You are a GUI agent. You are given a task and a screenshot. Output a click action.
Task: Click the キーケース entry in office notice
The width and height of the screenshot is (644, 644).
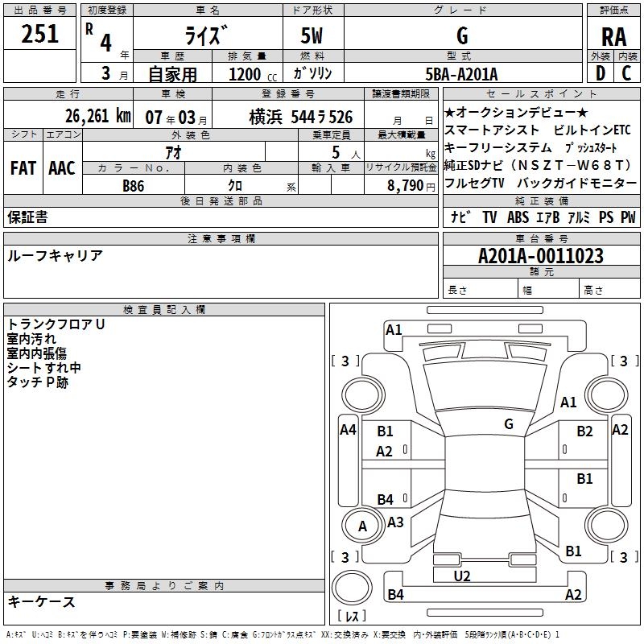[42, 601]
